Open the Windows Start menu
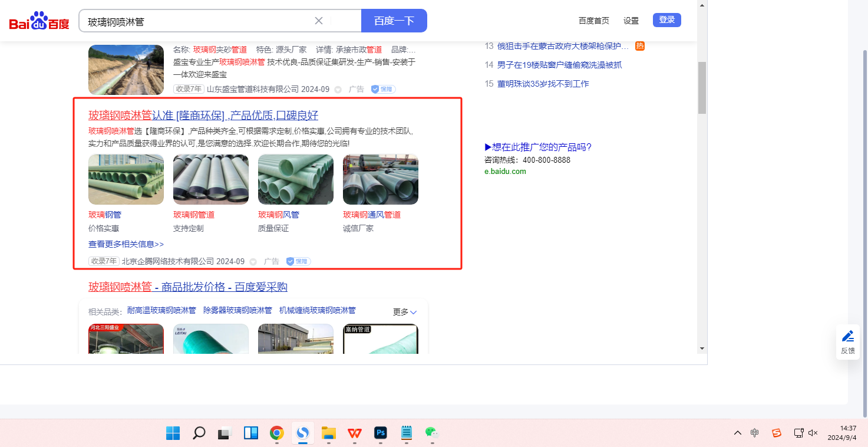The height and width of the screenshot is (447, 868). tap(173, 433)
